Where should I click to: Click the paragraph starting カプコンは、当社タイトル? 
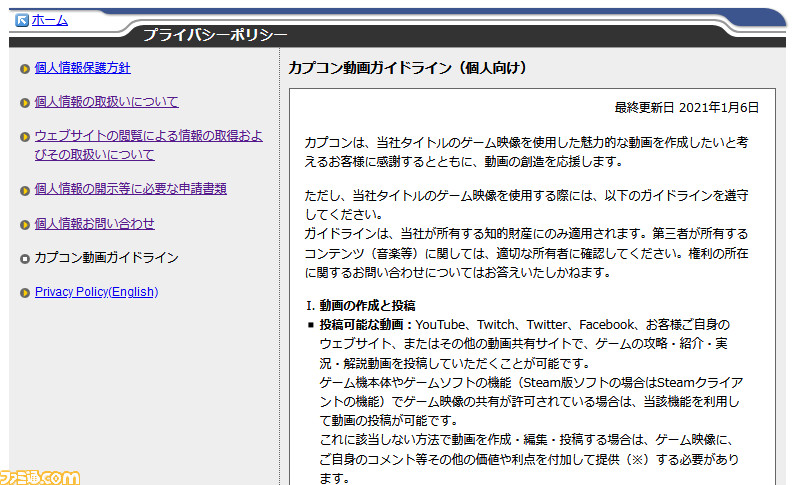[x=526, y=152]
